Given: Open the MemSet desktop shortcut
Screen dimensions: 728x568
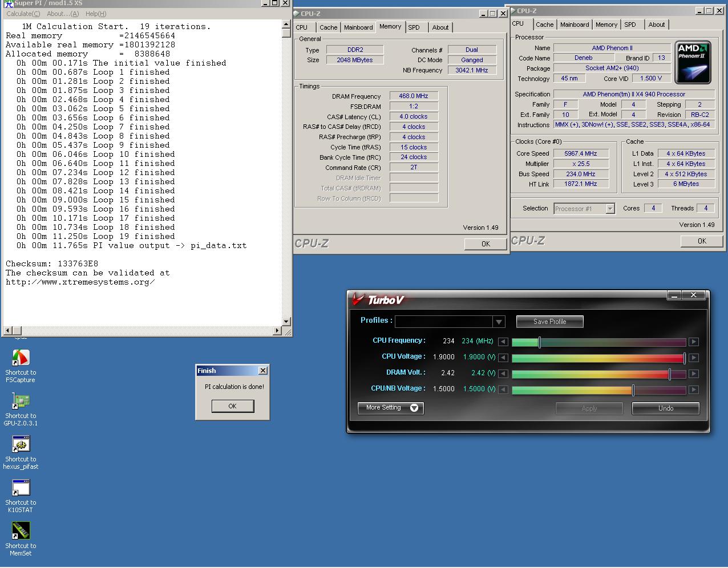Looking at the screenshot, I should coord(21,539).
